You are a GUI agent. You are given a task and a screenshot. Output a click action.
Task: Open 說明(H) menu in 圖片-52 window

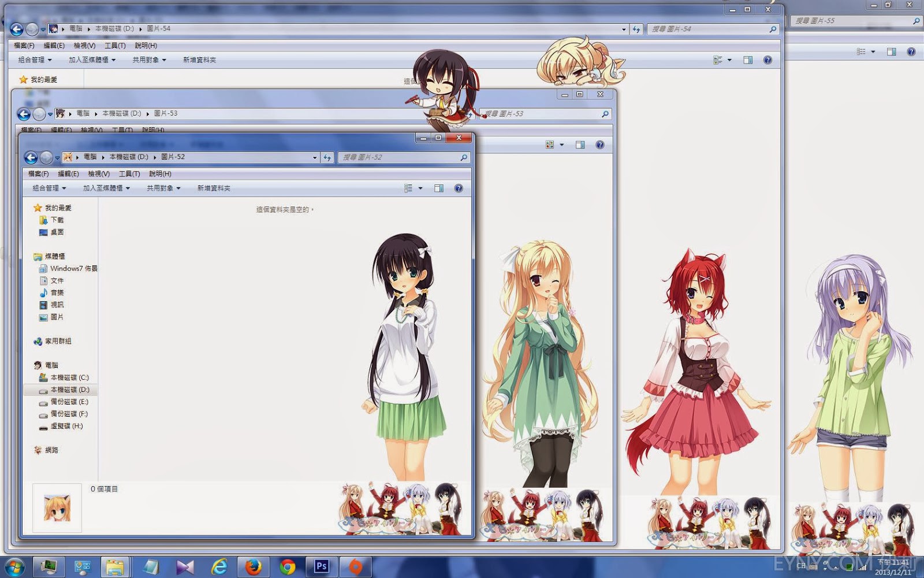(x=160, y=173)
